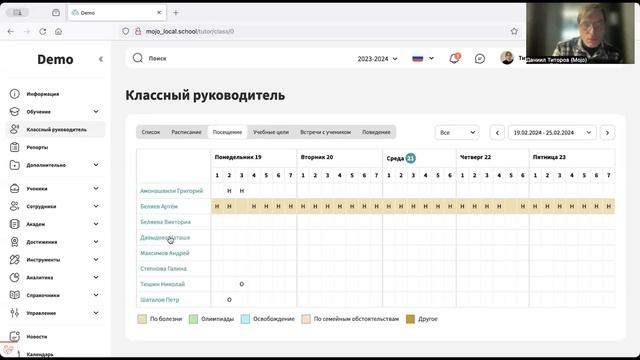Click the browser home icon
Screen dimensions: 640x360
pos(58,31)
